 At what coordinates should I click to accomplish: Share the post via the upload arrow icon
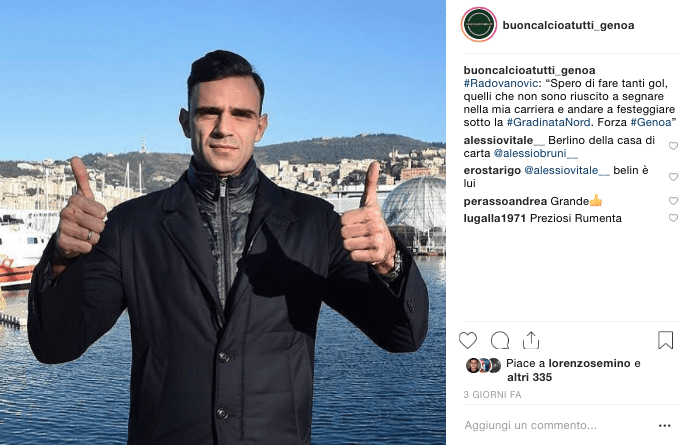tap(531, 340)
